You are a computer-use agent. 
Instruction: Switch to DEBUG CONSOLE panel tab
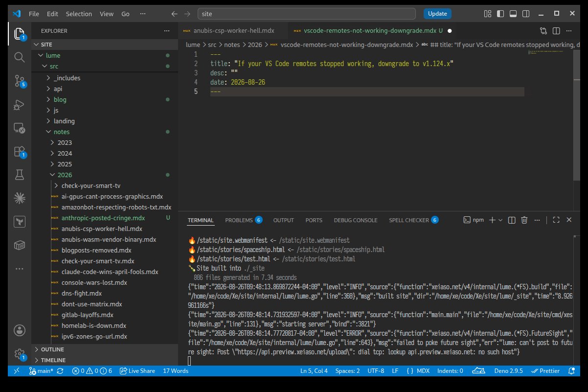(356, 220)
